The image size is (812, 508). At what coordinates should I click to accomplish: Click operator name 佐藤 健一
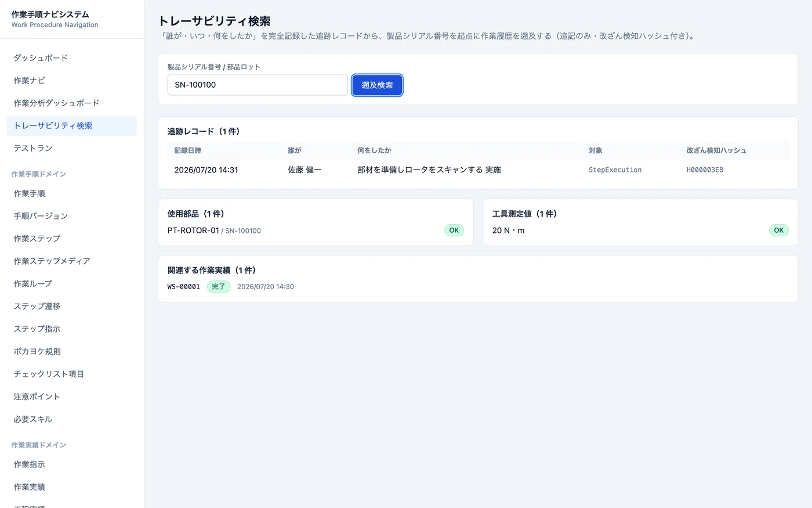304,170
